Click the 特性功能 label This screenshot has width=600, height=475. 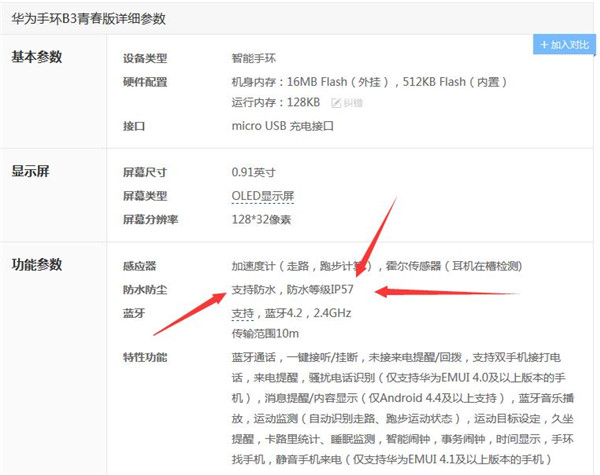pyautogui.click(x=145, y=357)
